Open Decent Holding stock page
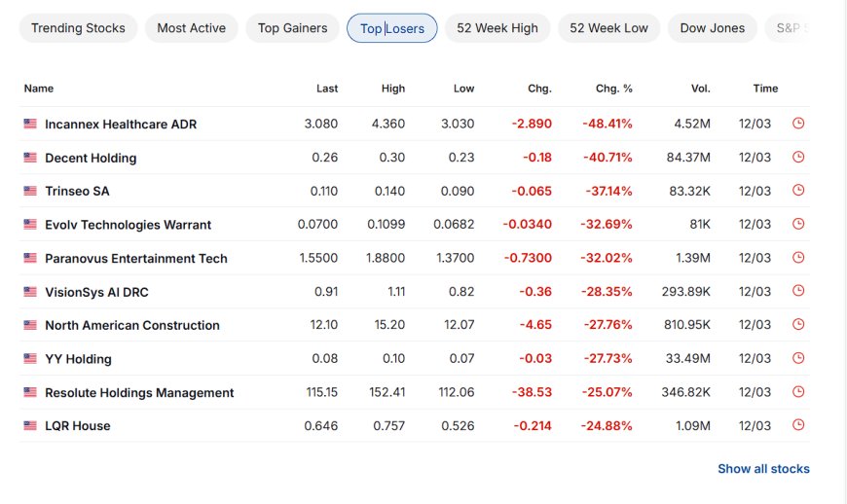The image size is (847, 504). pyautogui.click(x=91, y=158)
